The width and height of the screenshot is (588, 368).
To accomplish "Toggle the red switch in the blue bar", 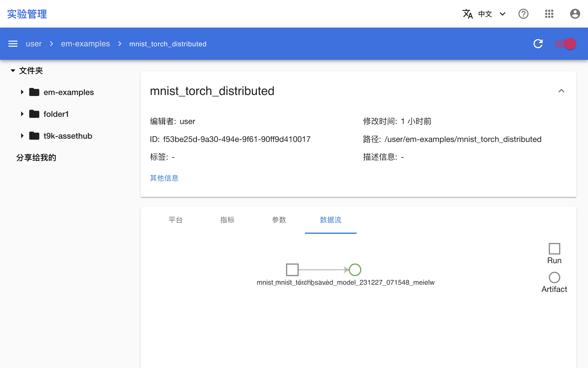I will [565, 44].
